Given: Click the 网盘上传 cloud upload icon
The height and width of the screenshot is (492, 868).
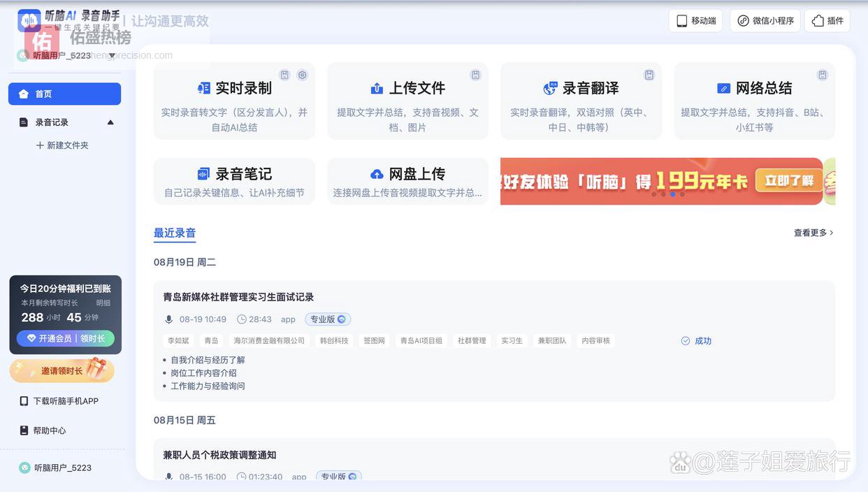Looking at the screenshot, I should pos(377,174).
